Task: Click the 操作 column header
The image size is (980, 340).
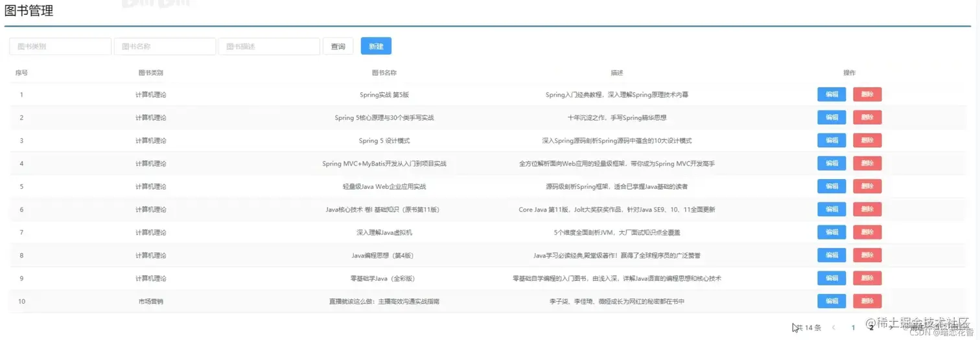Action: 849,73
